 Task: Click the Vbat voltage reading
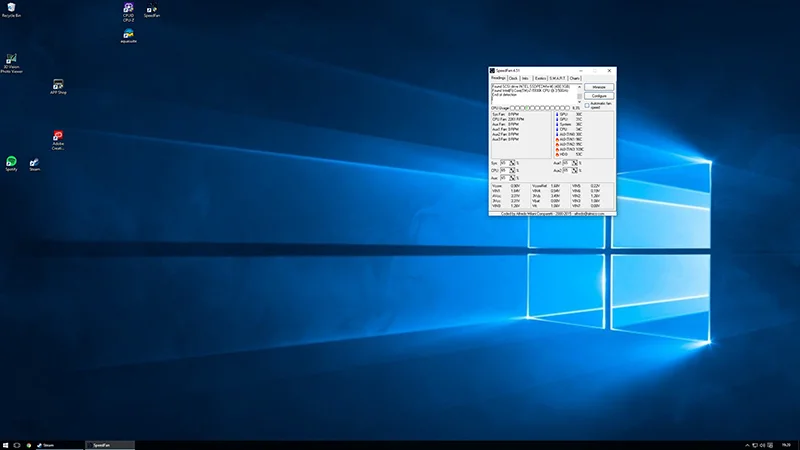(546, 201)
